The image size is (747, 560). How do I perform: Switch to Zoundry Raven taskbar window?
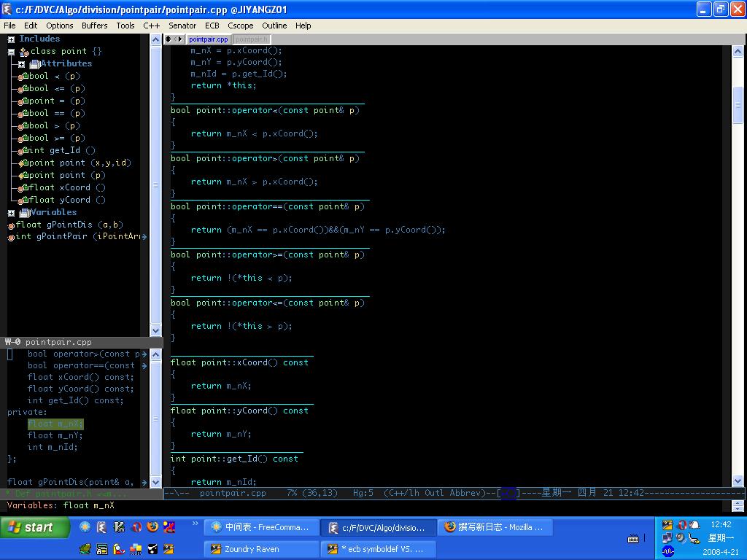262,549
